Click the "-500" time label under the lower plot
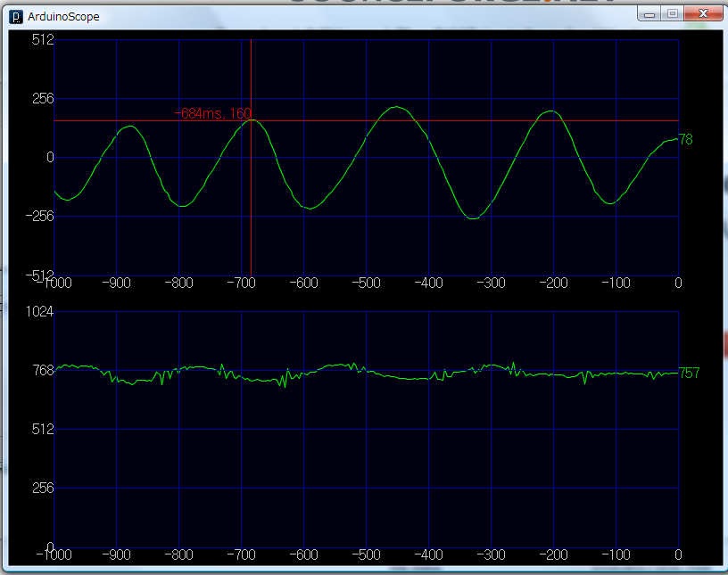 click(x=367, y=554)
